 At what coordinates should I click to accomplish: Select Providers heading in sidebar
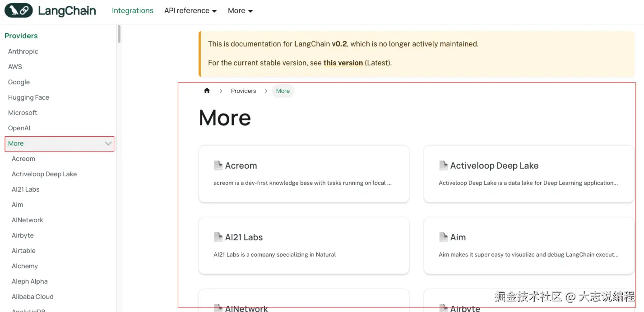tap(21, 36)
